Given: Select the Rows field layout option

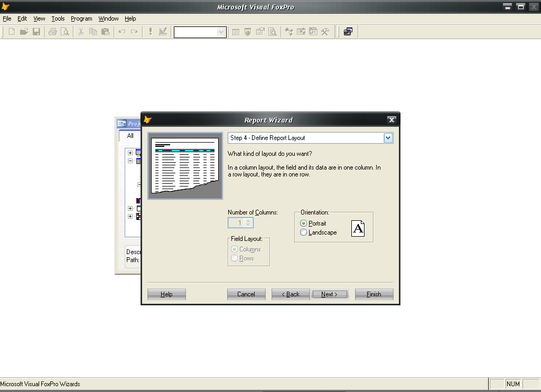Looking at the screenshot, I should click(234, 258).
